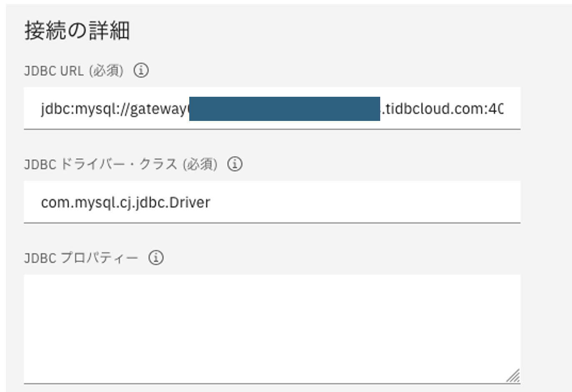Click the help icon on the required URL field

(x=141, y=71)
